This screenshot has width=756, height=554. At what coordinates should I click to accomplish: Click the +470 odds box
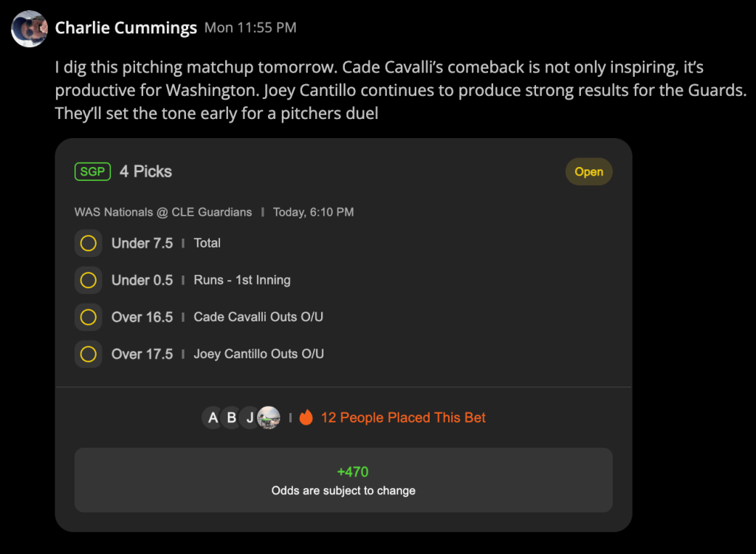[x=343, y=480]
